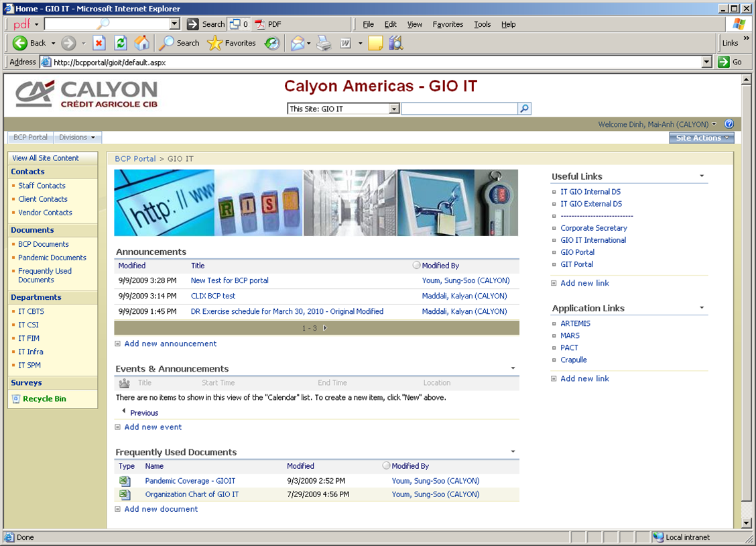Open the Divisions dropdown
756x546 pixels.
point(77,138)
